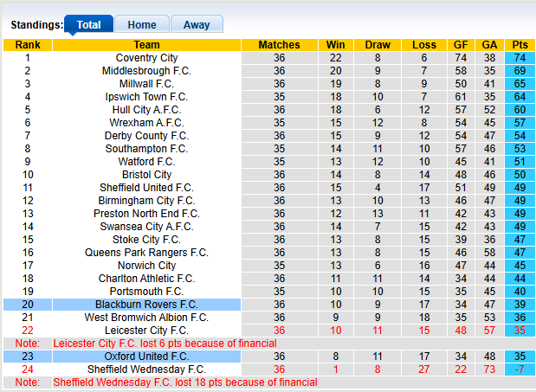
Task: Click the Matches column header
Action: coord(280,45)
